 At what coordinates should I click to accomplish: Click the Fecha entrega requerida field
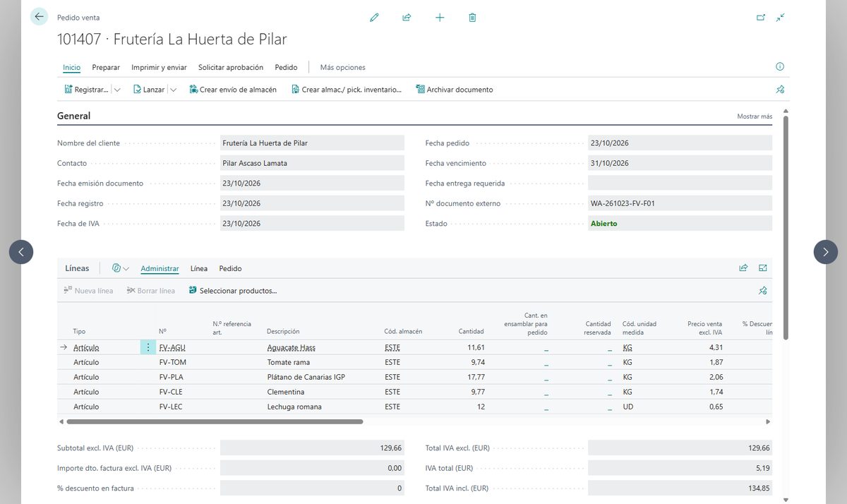pos(680,183)
